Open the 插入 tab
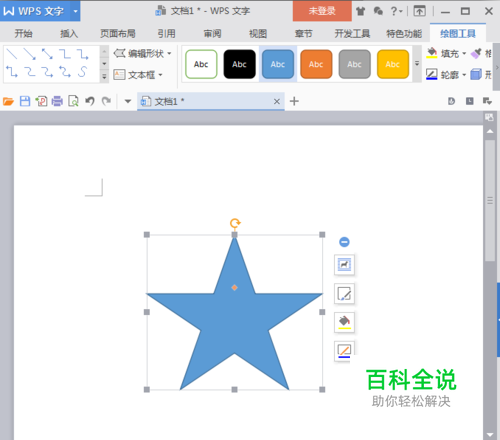Screen dimensions: 500x440 [x=69, y=34]
